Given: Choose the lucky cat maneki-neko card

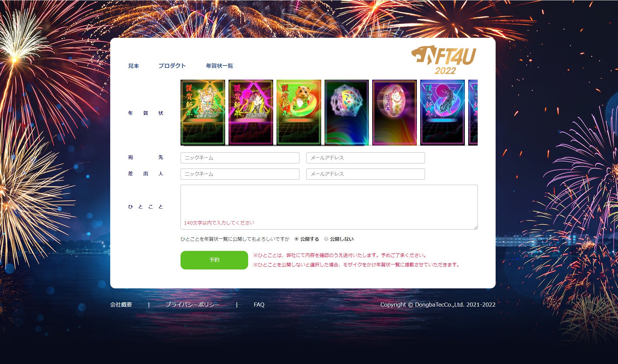Looking at the screenshot, I should pyautogui.click(x=395, y=112).
